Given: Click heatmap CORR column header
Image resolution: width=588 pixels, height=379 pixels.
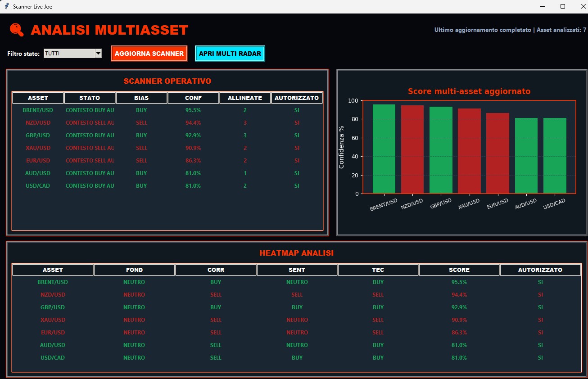Looking at the screenshot, I should tap(216, 270).
